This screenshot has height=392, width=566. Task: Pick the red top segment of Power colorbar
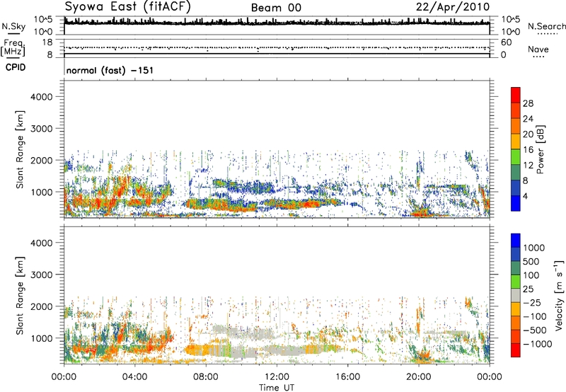(516, 95)
